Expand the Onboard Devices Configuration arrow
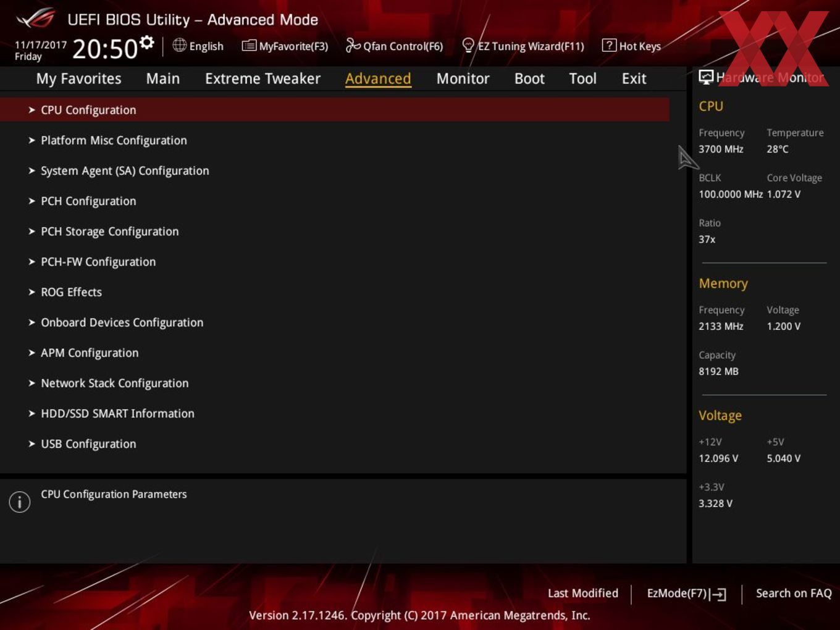The width and height of the screenshot is (840, 630). click(31, 322)
